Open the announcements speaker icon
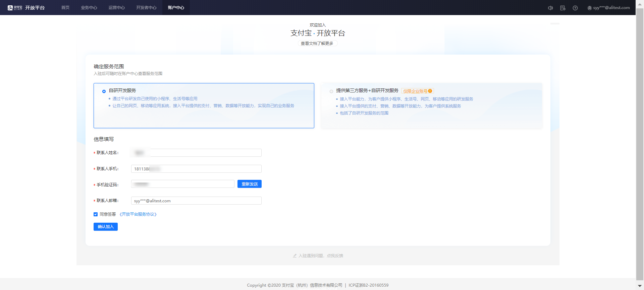The image size is (644, 290). [x=550, y=8]
